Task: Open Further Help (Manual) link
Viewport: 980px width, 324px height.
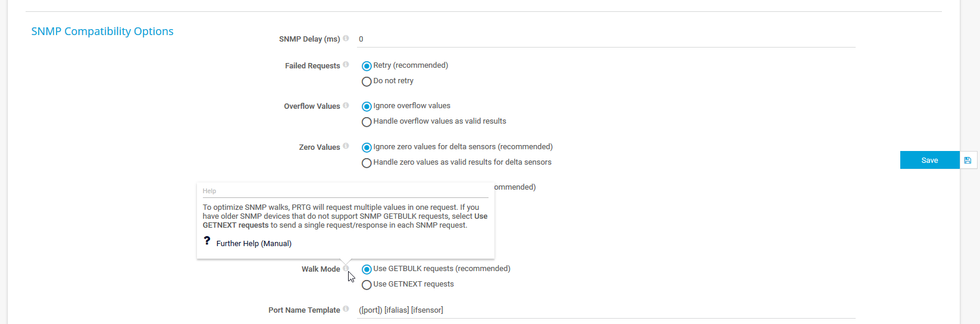Action: [x=253, y=244]
